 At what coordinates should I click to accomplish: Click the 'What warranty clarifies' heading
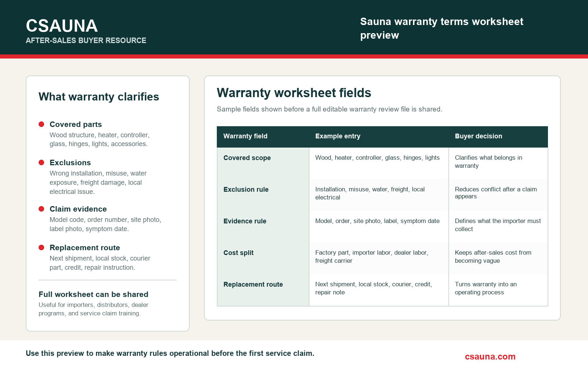click(x=99, y=97)
